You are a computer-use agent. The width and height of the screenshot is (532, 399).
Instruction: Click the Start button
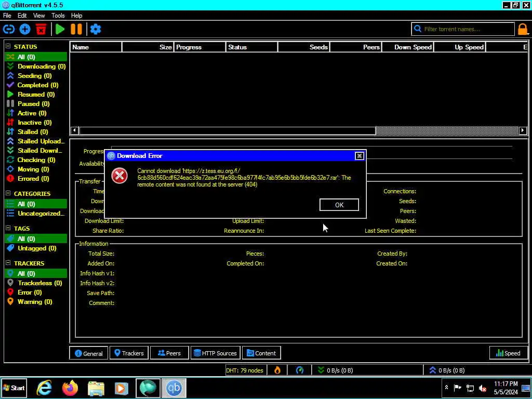14,388
